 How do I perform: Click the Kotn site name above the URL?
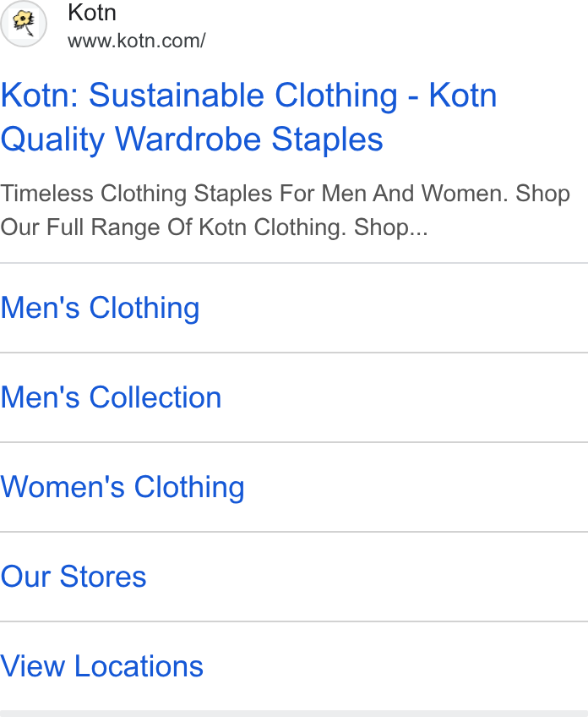92,13
